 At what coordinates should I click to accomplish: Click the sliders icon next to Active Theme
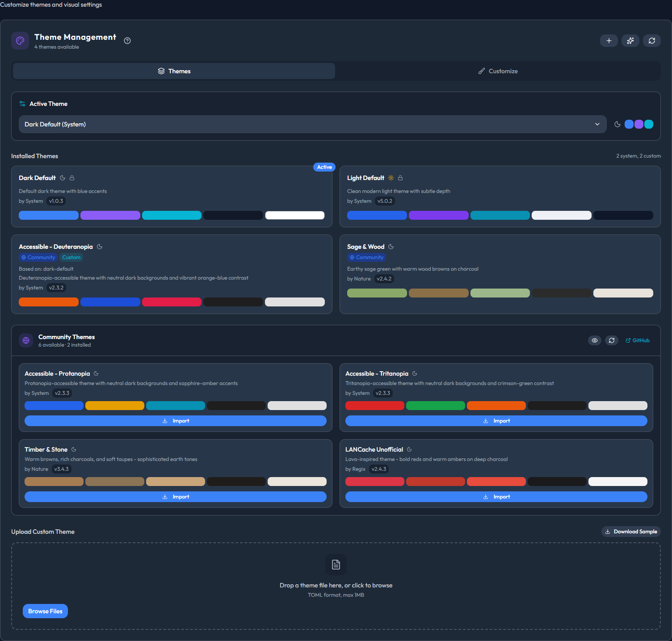click(x=22, y=104)
